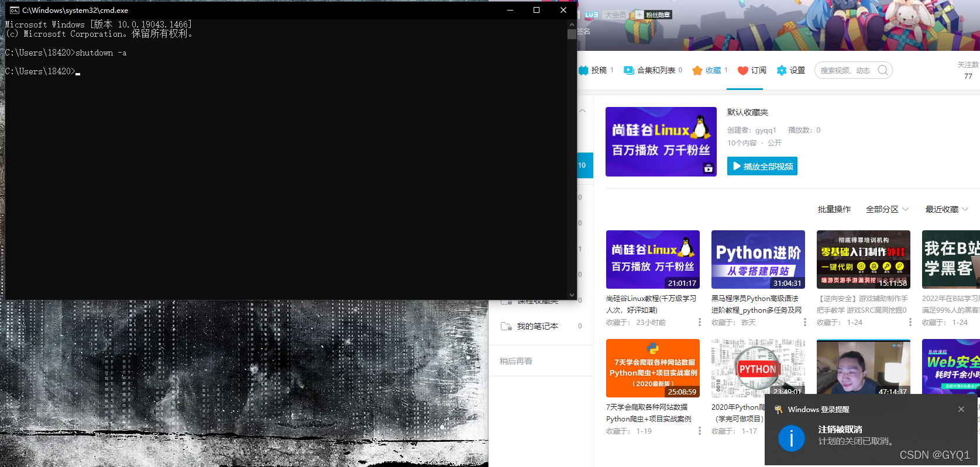Expand the 最近收藏 sort dropdown
This screenshot has width=980, height=467.
947,209
